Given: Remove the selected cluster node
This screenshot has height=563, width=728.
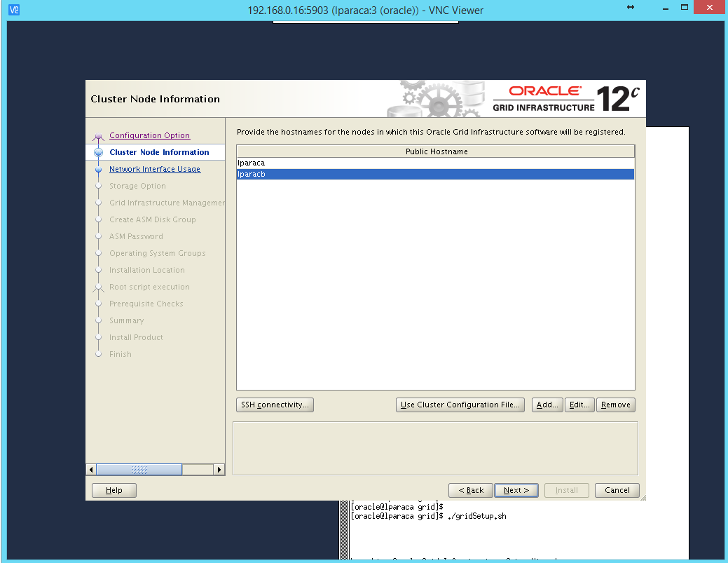Looking at the screenshot, I should point(616,405).
